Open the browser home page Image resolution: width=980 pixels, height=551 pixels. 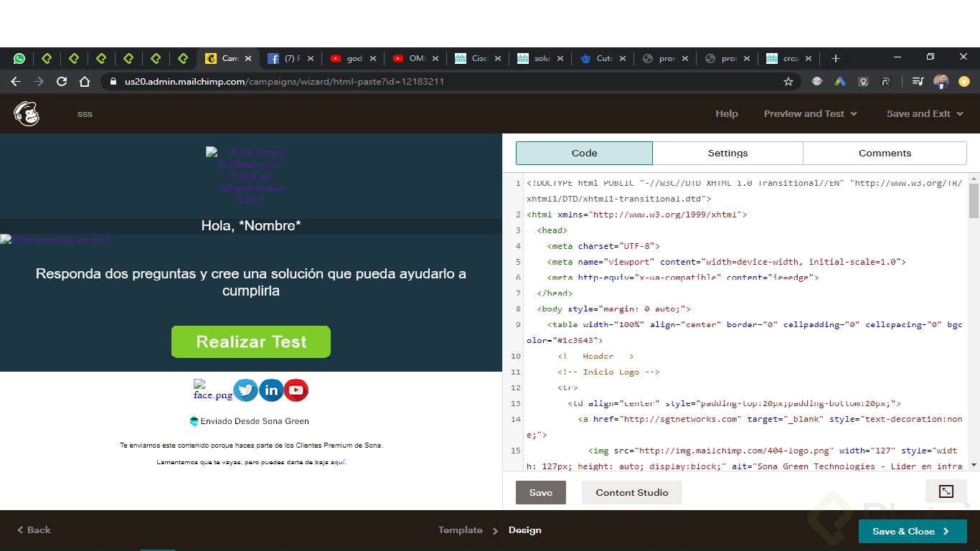click(x=85, y=82)
